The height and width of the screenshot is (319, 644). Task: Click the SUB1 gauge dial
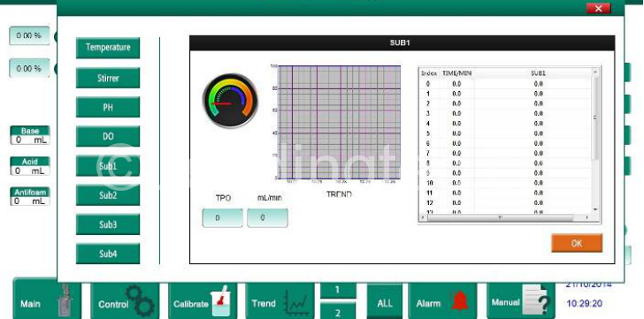click(x=230, y=101)
